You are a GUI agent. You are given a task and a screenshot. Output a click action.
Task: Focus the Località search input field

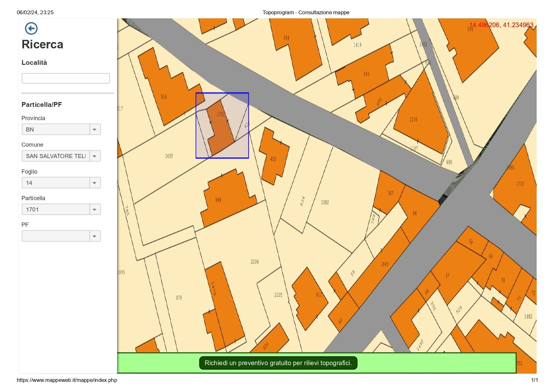(65, 78)
